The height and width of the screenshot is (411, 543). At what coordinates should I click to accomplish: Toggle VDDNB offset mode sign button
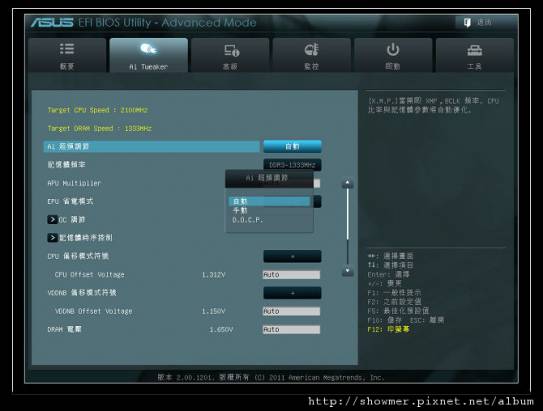pyautogui.click(x=292, y=293)
